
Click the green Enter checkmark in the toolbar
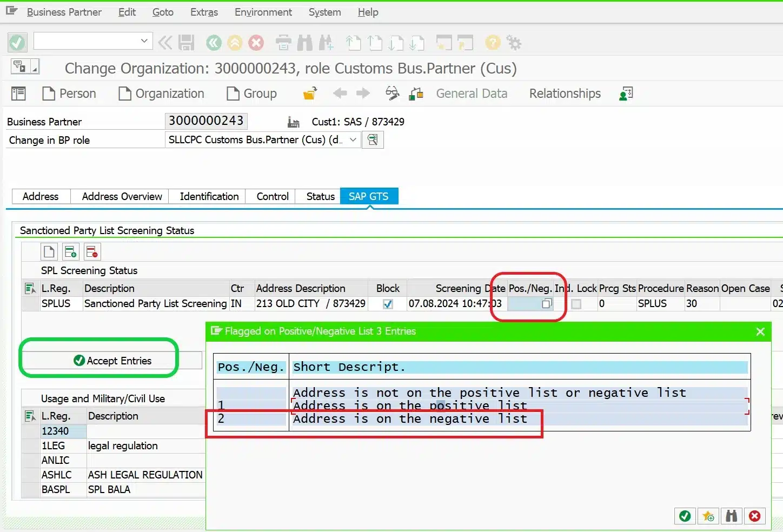[17, 42]
